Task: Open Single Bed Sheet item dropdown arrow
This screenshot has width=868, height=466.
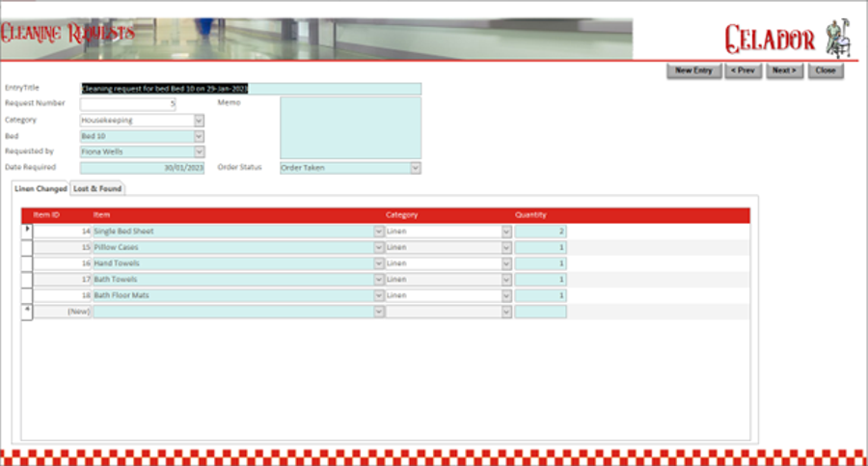Action: tap(378, 232)
